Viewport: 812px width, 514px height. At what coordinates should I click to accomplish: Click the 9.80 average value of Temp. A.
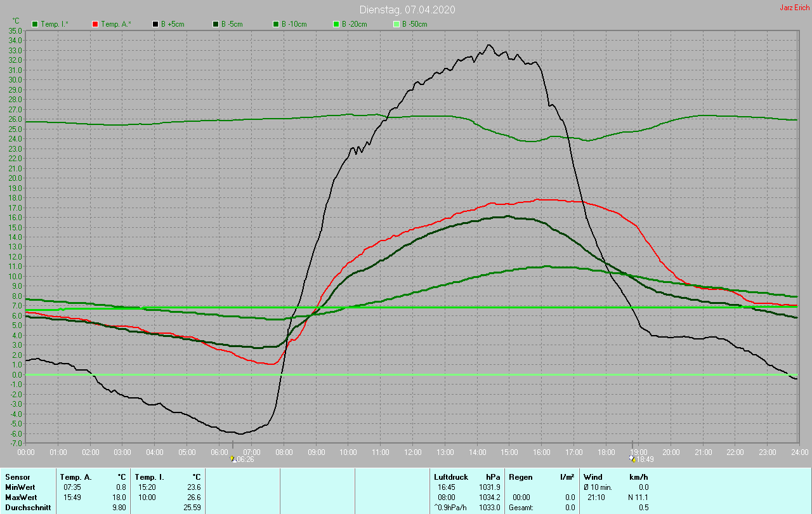click(121, 507)
